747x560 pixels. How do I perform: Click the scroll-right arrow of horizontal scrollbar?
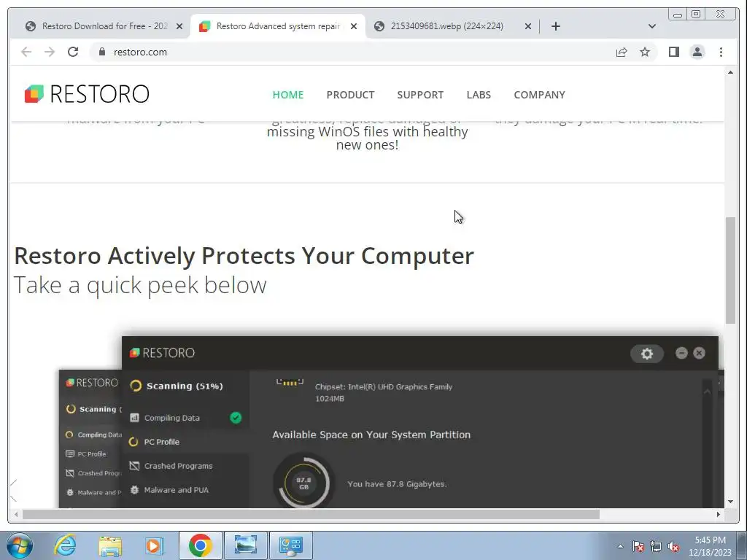(x=719, y=514)
